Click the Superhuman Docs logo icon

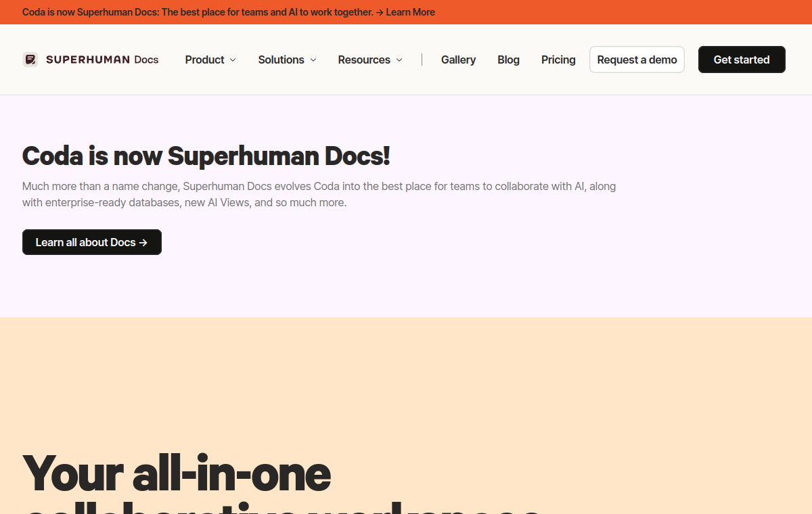(30, 60)
